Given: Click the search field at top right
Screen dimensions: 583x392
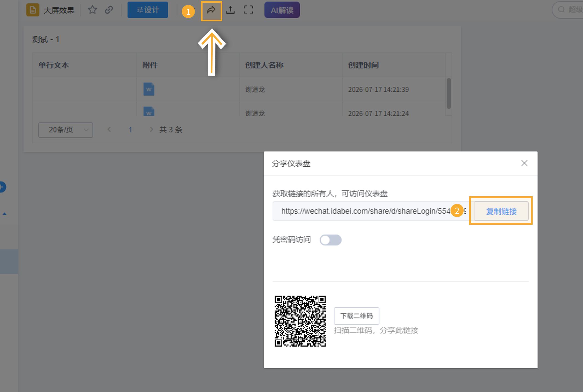Looking at the screenshot, I should coord(568,10).
